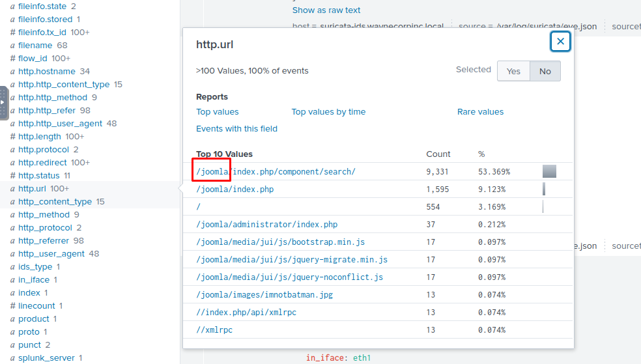Select //index.php/api/xmlrpc value
Viewport: 641px width, 364px height.
pos(246,312)
